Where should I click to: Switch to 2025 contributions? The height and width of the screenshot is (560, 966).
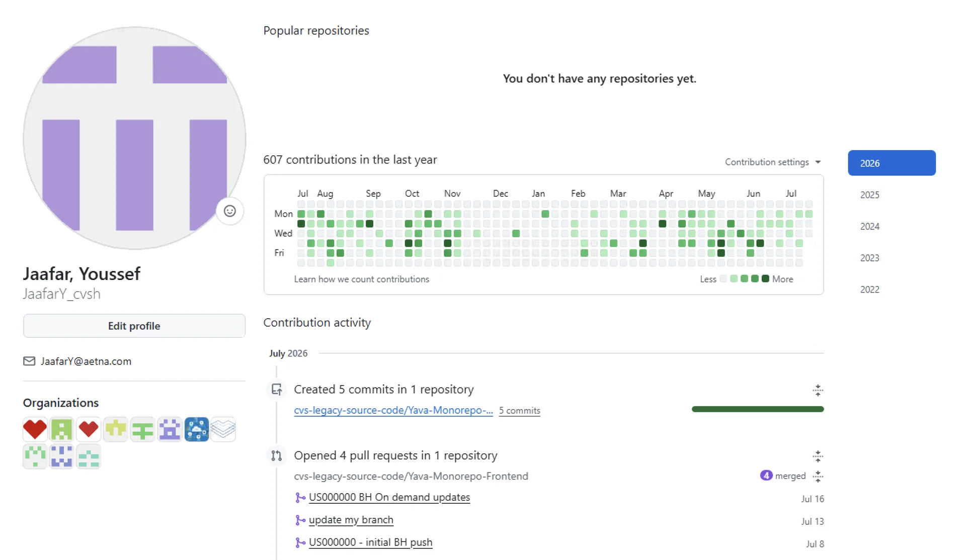tap(870, 195)
